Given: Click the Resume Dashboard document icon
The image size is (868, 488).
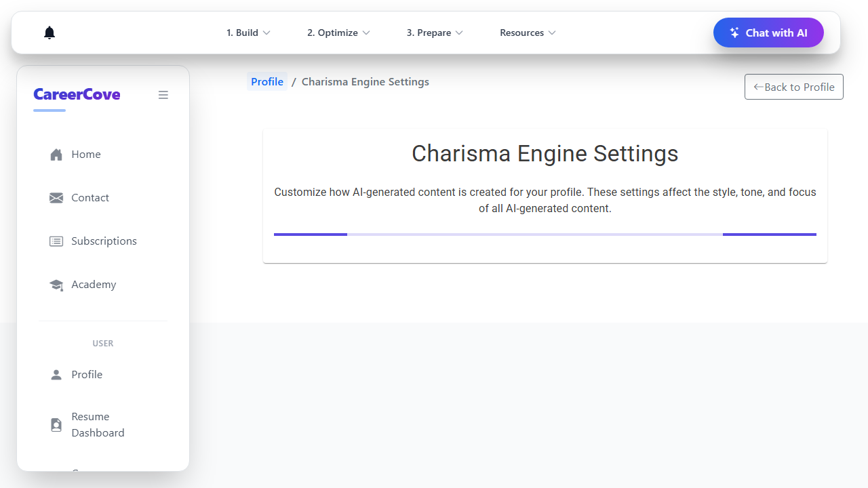Looking at the screenshot, I should (x=56, y=425).
